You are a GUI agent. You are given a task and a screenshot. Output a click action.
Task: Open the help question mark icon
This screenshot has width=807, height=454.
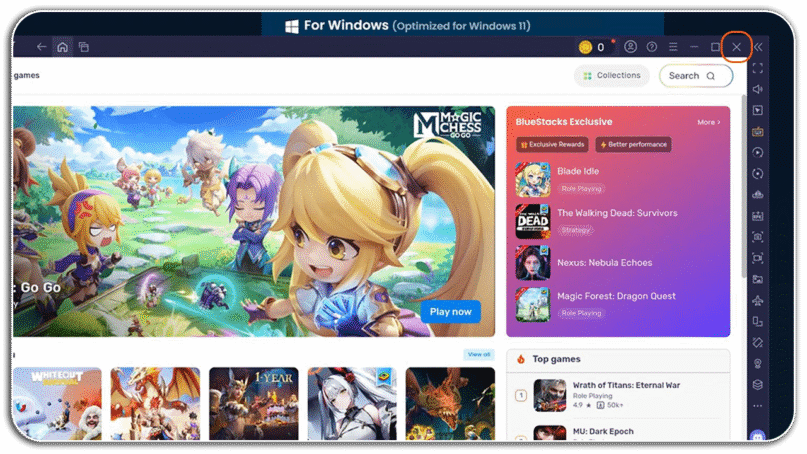[652, 47]
